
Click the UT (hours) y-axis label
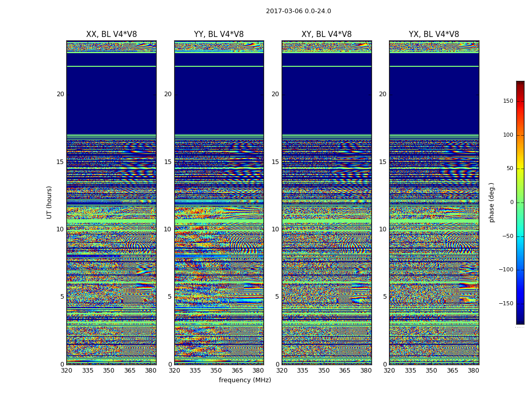[50, 202]
